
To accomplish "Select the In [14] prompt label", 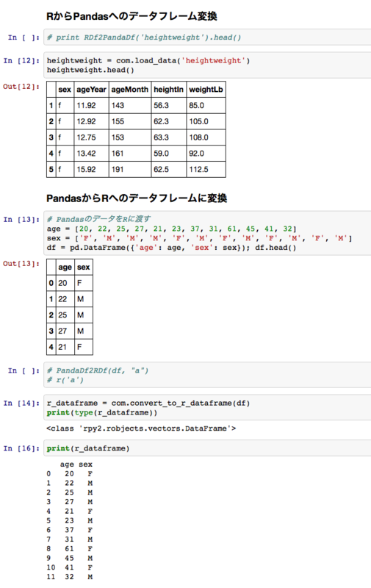I will [x=21, y=403].
